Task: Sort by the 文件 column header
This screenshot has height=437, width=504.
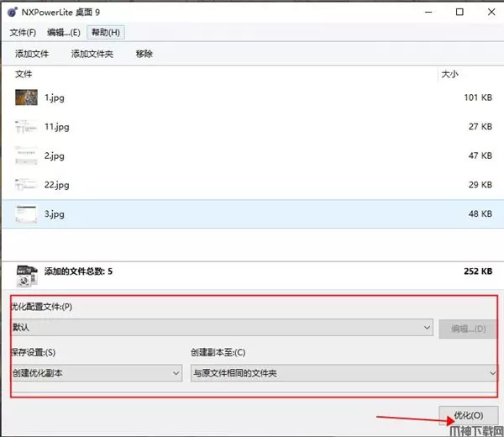Action: tap(24, 74)
